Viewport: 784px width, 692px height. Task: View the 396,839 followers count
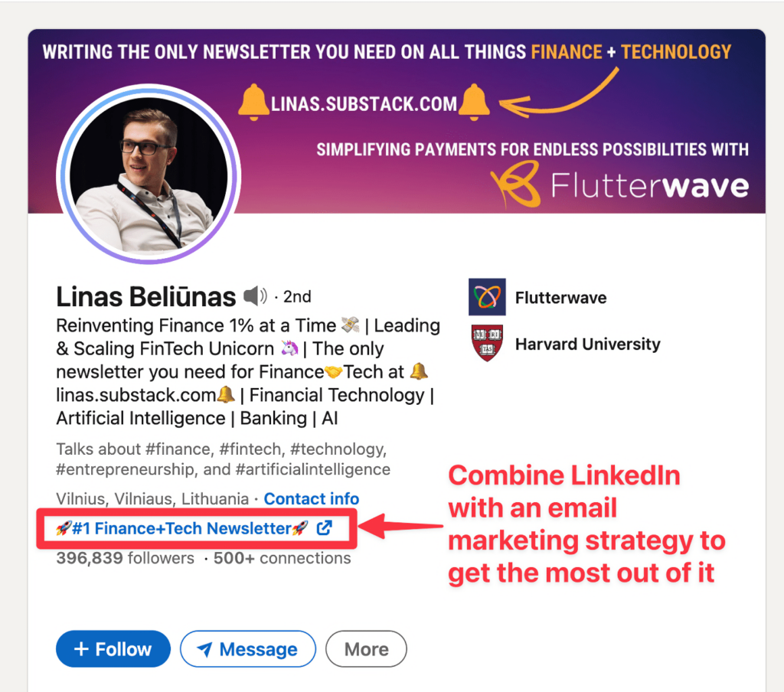(x=125, y=558)
